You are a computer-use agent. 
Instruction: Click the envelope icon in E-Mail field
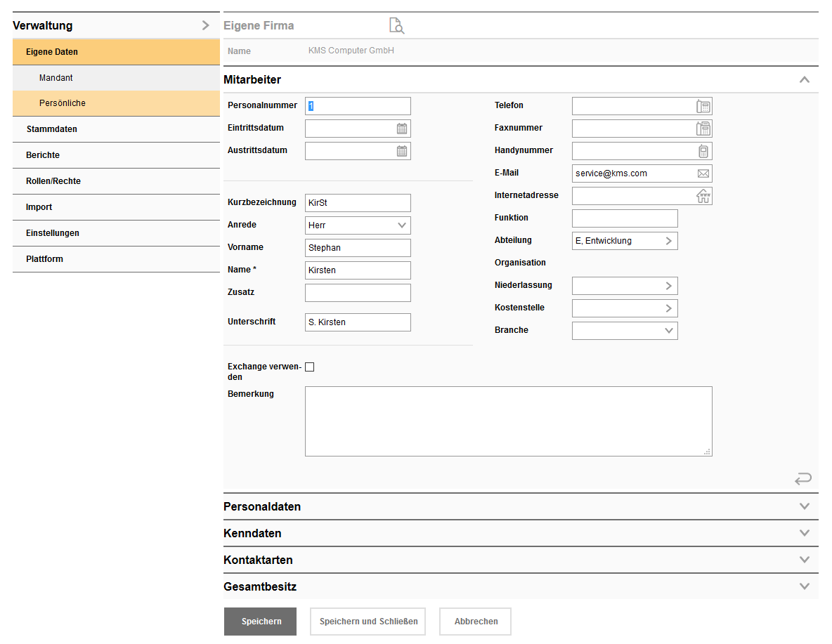coord(703,173)
